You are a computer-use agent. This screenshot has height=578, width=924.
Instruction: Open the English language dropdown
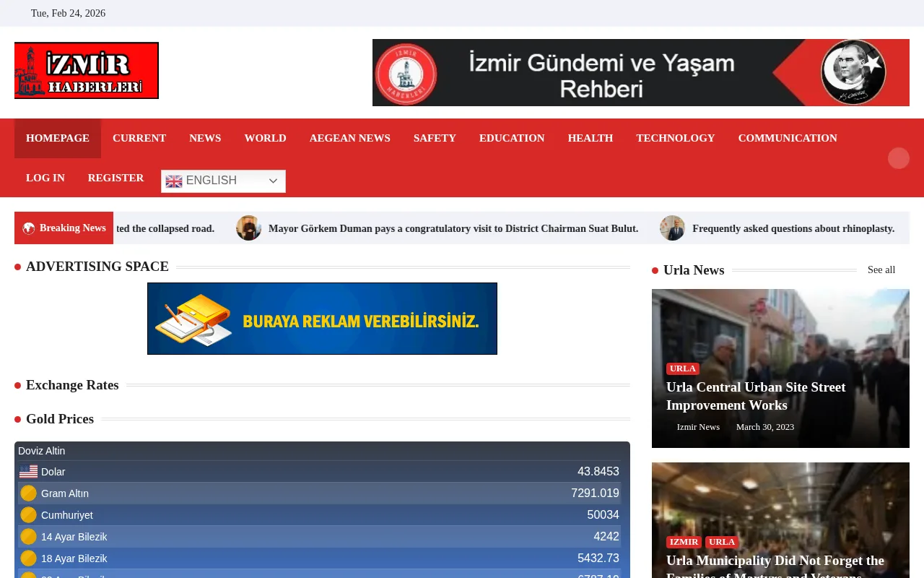pos(223,181)
